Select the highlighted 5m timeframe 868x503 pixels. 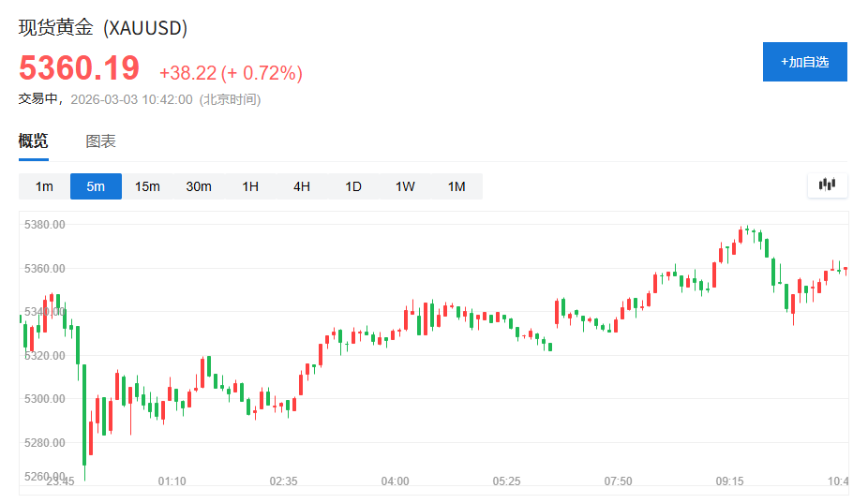tap(96, 186)
